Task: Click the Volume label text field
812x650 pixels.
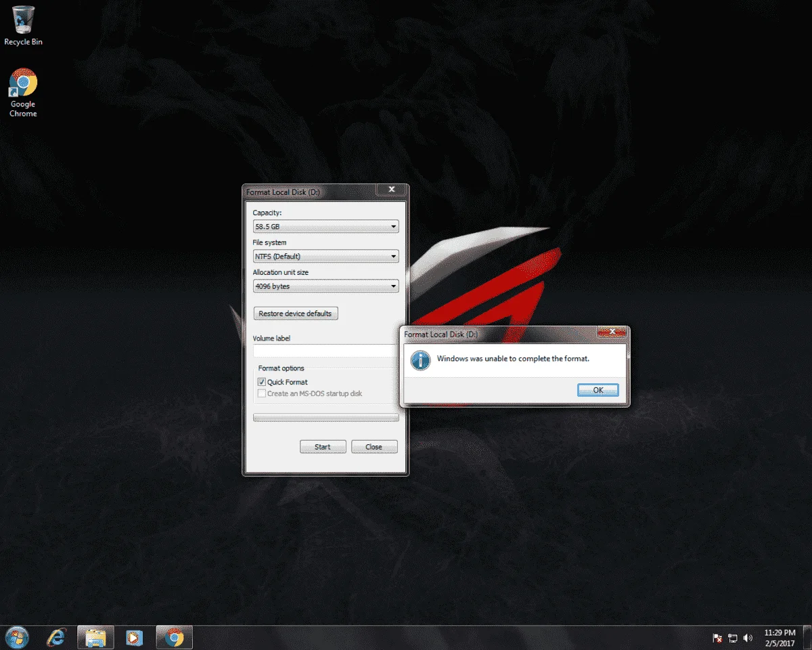Action: [325, 351]
